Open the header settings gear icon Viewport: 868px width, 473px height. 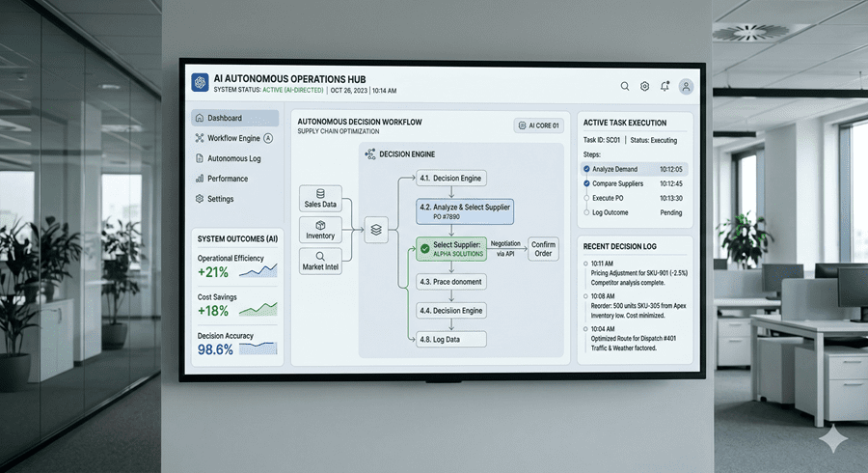click(645, 86)
